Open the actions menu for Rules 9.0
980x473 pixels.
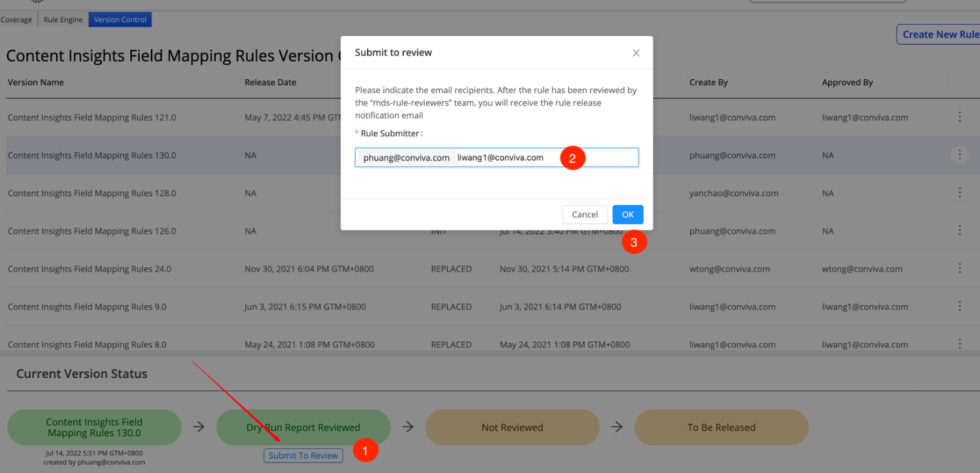tap(960, 307)
